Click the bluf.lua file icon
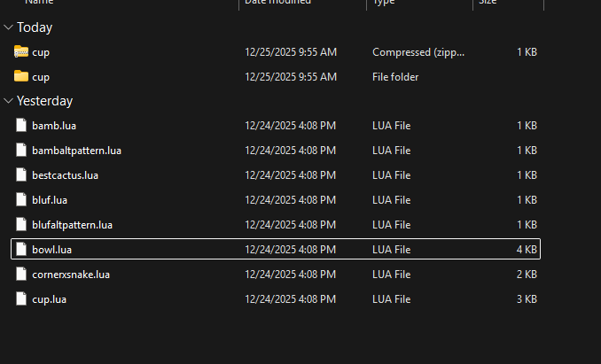The image size is (601, 364). coord(21,200)
